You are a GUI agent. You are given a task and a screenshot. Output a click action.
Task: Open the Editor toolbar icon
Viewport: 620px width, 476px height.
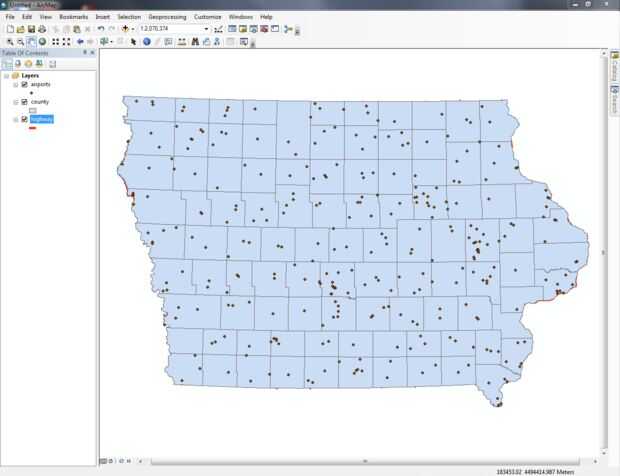pyautogui.click(x=218, y=29)
